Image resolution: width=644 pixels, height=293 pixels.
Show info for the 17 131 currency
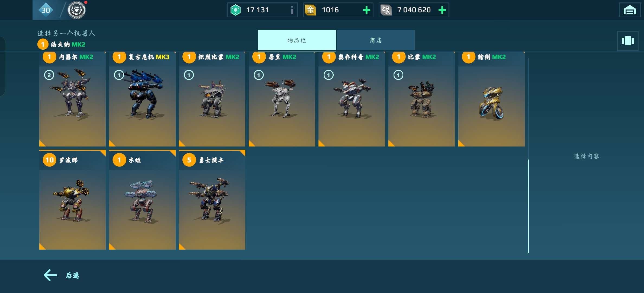point(292,10)
